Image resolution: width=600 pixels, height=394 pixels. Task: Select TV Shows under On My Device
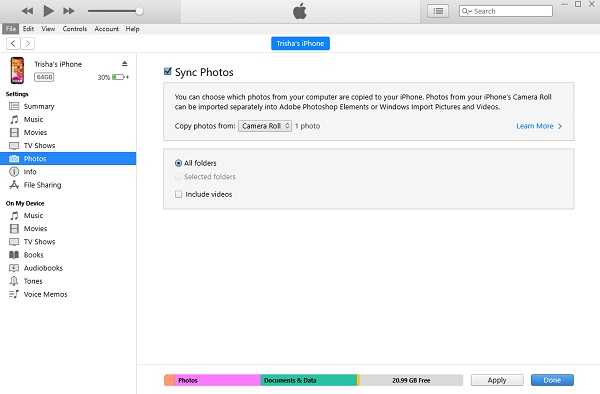point(68,242)
